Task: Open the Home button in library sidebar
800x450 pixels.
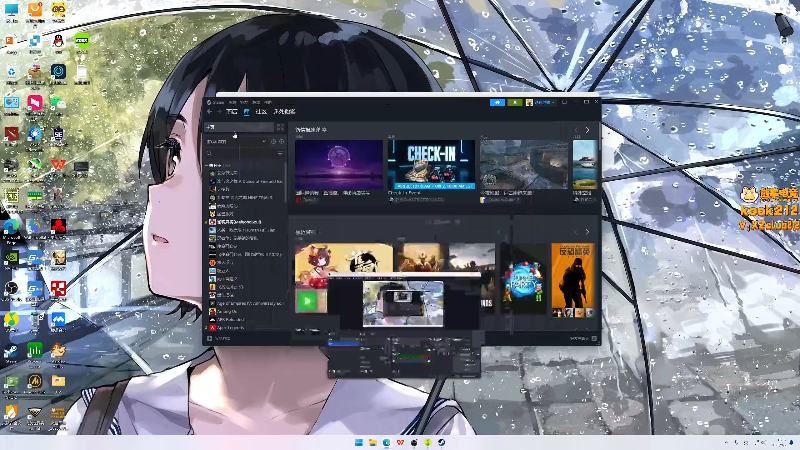Action: coord(239,127)
